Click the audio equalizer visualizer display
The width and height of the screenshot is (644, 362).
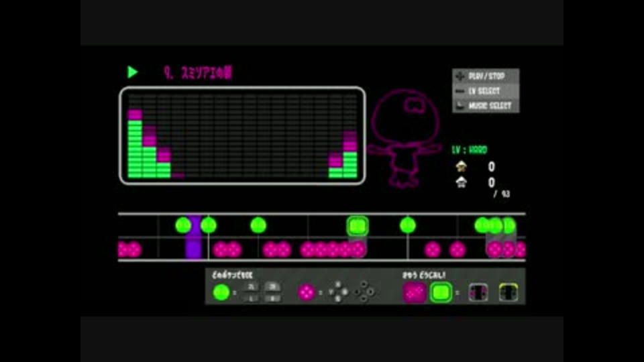click(242, 136)
